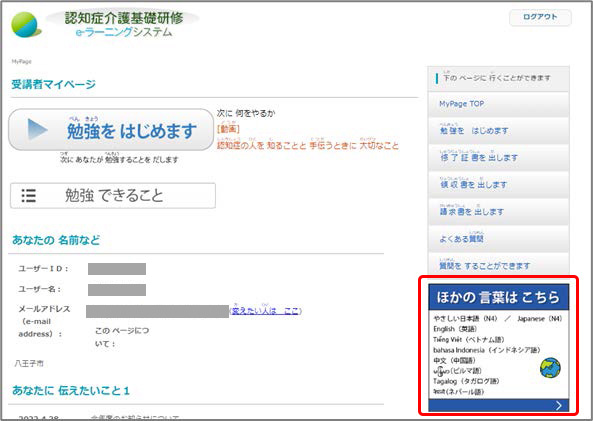Choose 中文 (中国語) language

[x=455, y=360]
